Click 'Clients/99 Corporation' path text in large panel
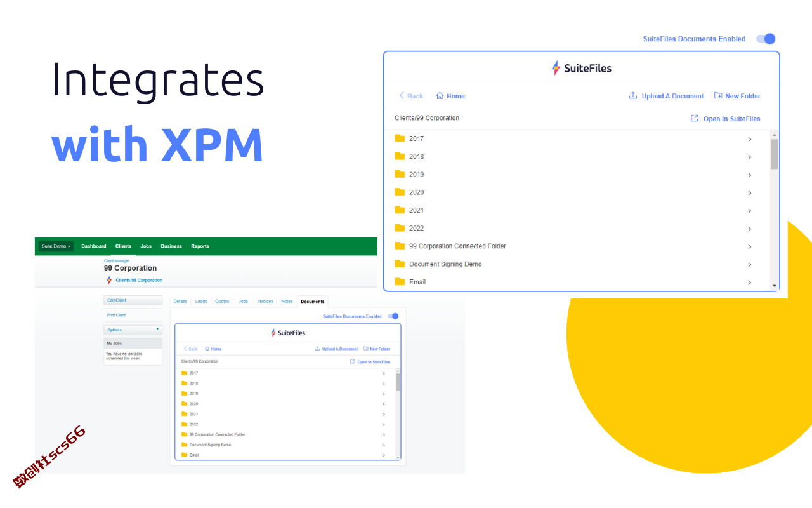The height and width of the screenshot is (508, 812). (427, 118)
